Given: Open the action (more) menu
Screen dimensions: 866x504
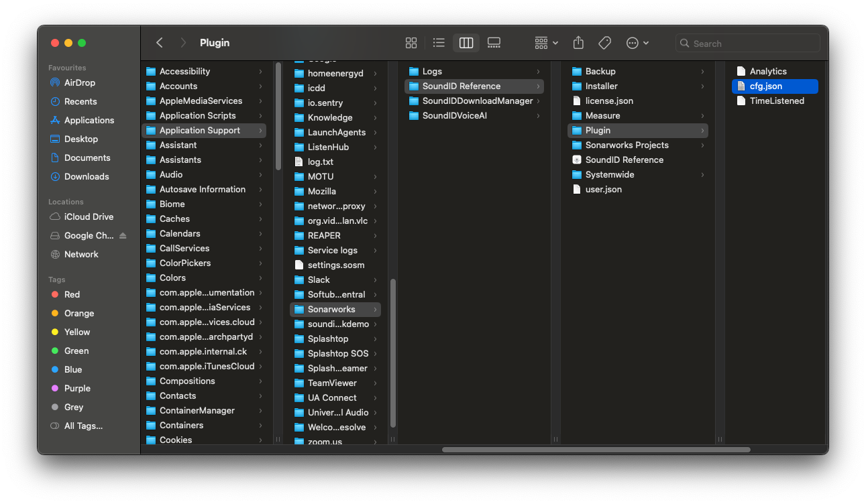Looking at the screenshot, I should 637,43.
